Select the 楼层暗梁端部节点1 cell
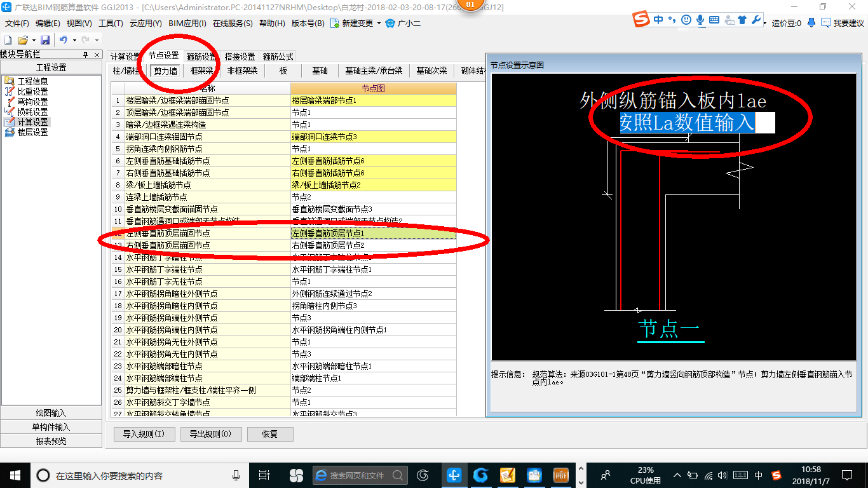Image resolution: width=868 pixels, height=488 pixels. (x=373, y=100)
